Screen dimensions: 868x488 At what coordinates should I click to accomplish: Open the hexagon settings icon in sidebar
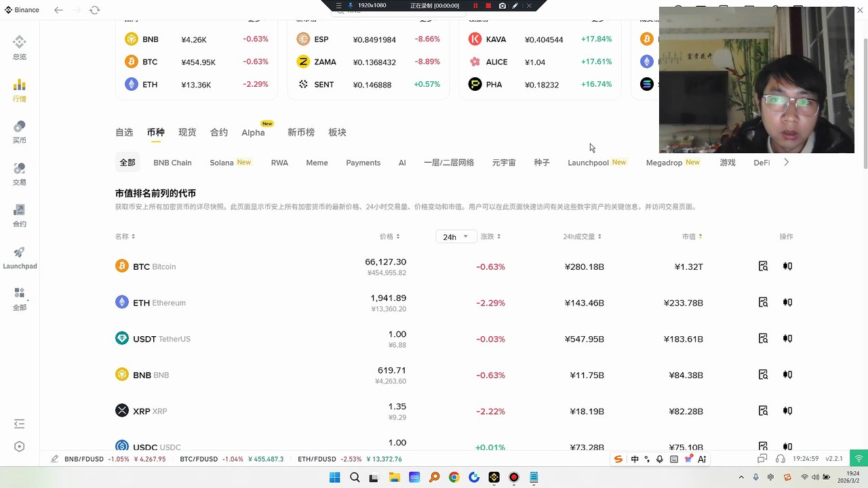click(x=20, y=447)
